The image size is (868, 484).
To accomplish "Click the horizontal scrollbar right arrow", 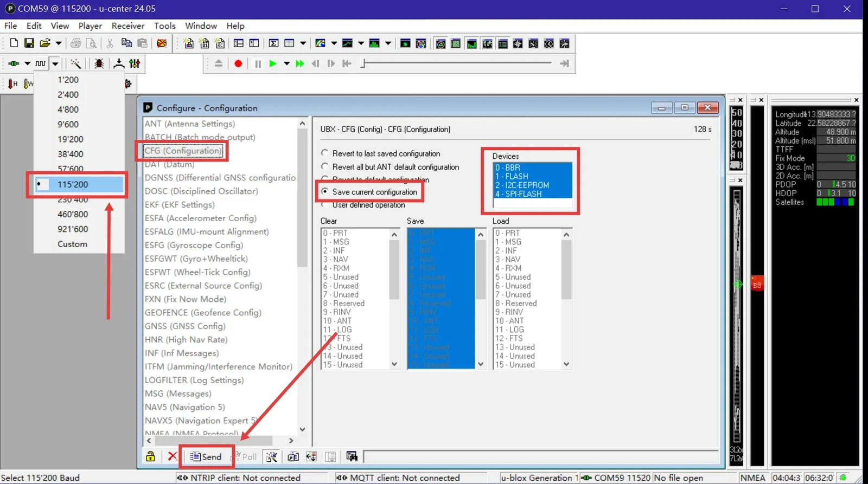I will click(x=291, y=441).
